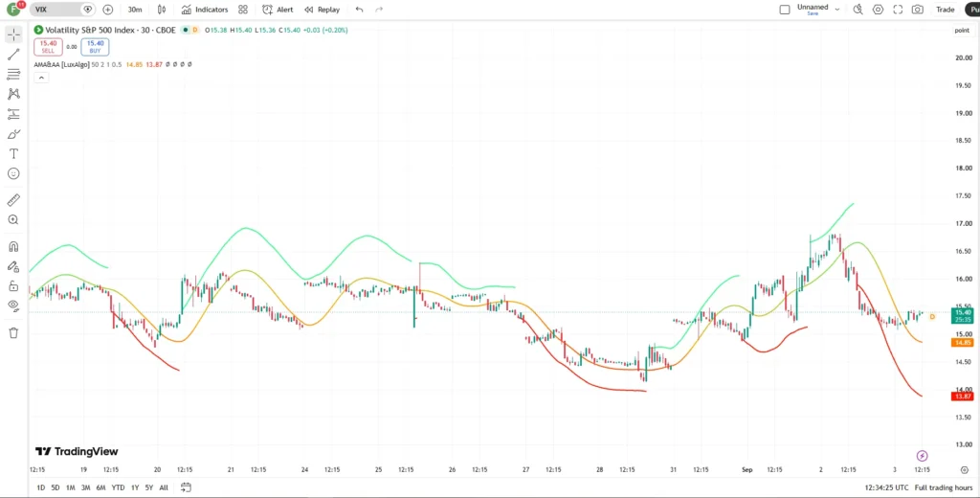Select the 6M date range
The width and height of the screenshot is (980, 498).
(x=100, y=487)
